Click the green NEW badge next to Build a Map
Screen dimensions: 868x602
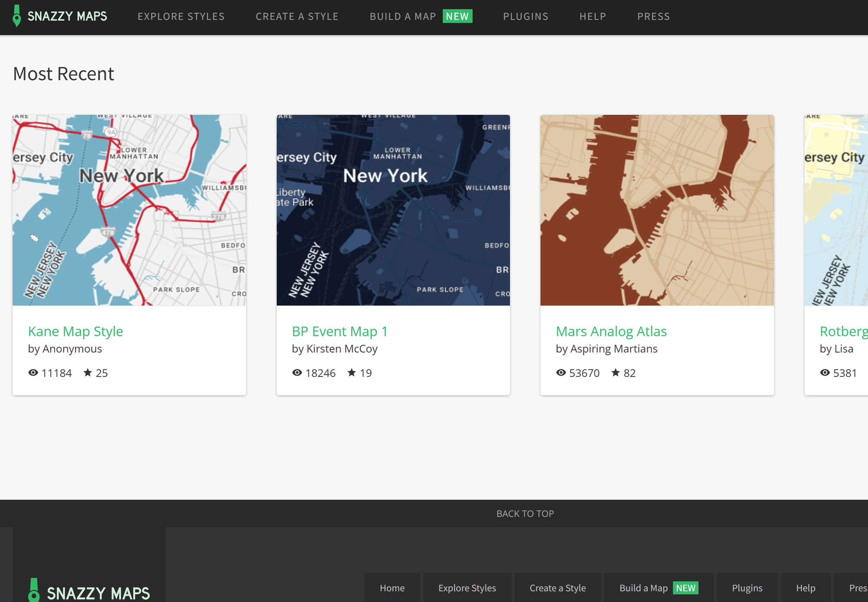pyautogui.click(x=457, y=16)
